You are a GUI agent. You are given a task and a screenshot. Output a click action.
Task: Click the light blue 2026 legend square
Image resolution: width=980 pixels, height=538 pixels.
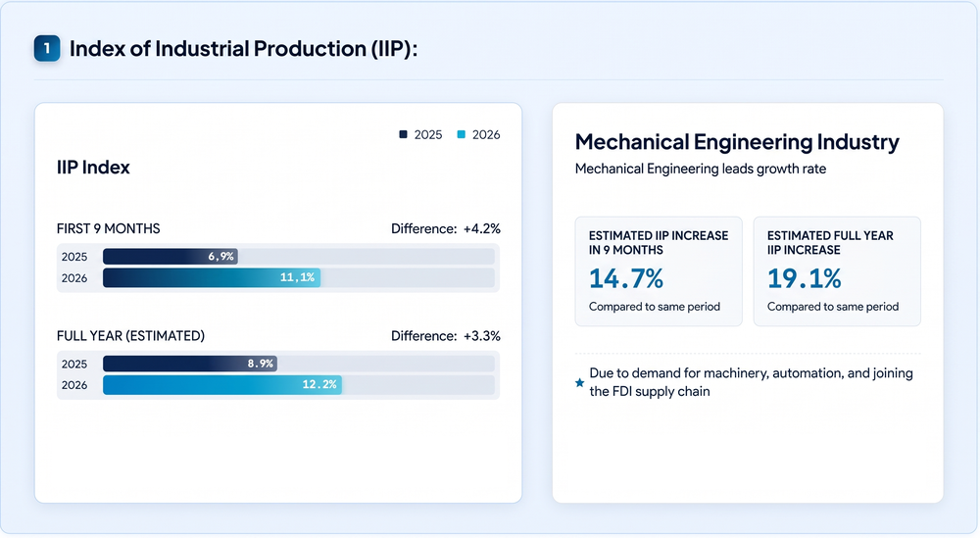[462, 134]
